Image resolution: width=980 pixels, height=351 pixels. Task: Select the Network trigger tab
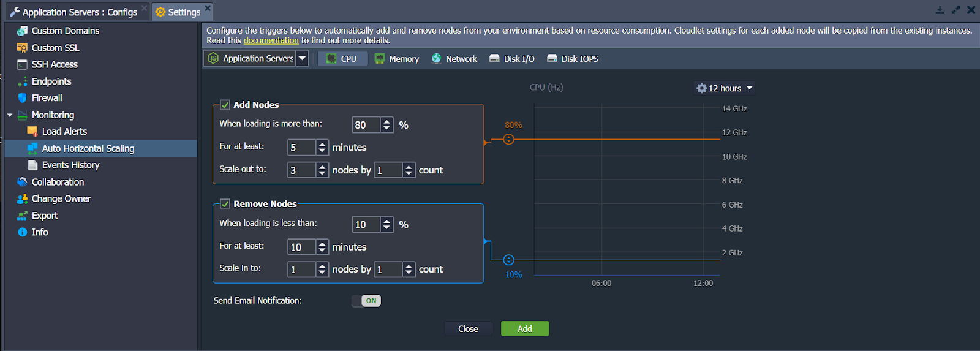coord(454,59)
